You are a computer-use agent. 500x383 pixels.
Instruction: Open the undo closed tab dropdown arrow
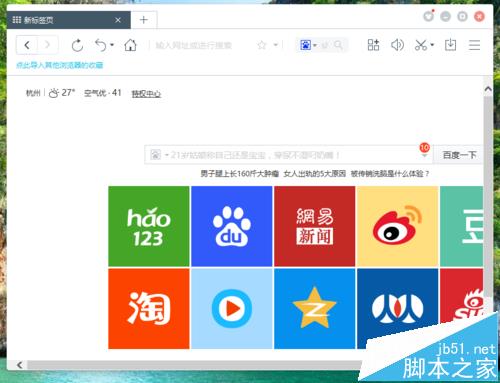(x=112, y=45)
